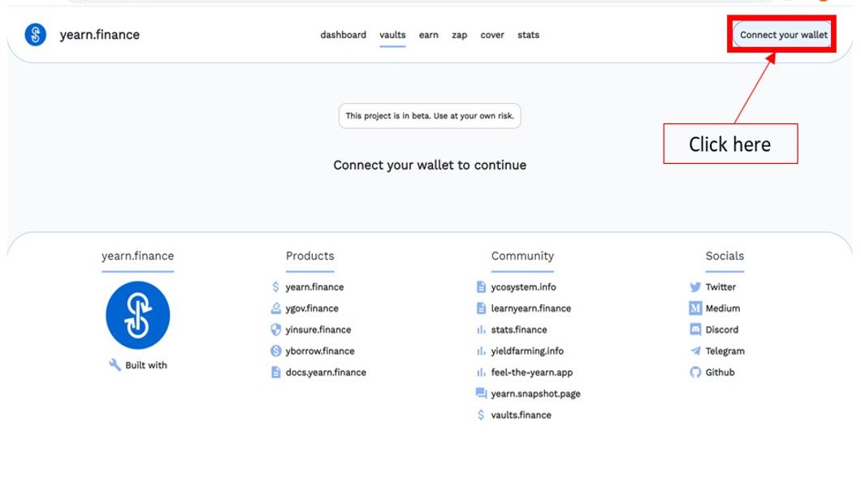Open the yieldfarming.info link

click(x=527, y=351)
